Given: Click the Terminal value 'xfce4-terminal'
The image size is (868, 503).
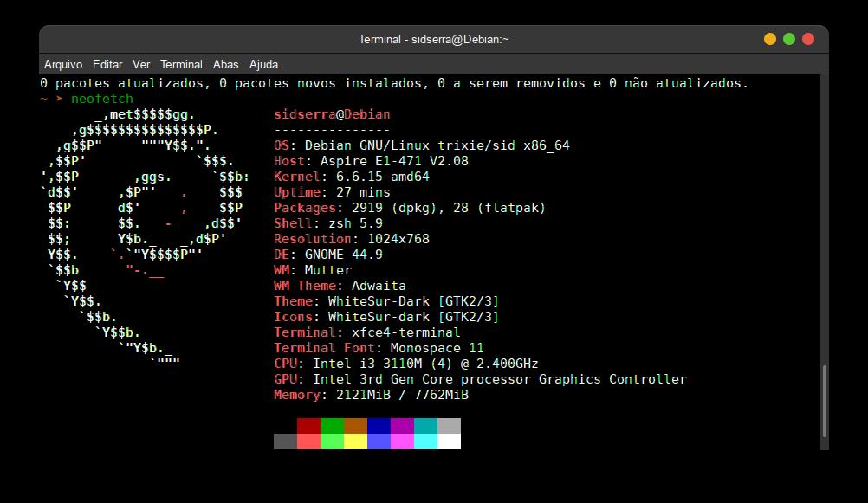Looking at the screenshot, I should point(405,332).
